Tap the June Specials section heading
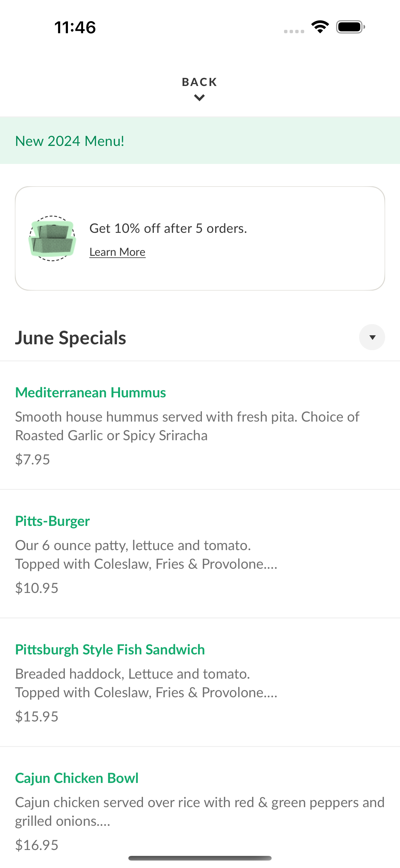 [70, 338]
